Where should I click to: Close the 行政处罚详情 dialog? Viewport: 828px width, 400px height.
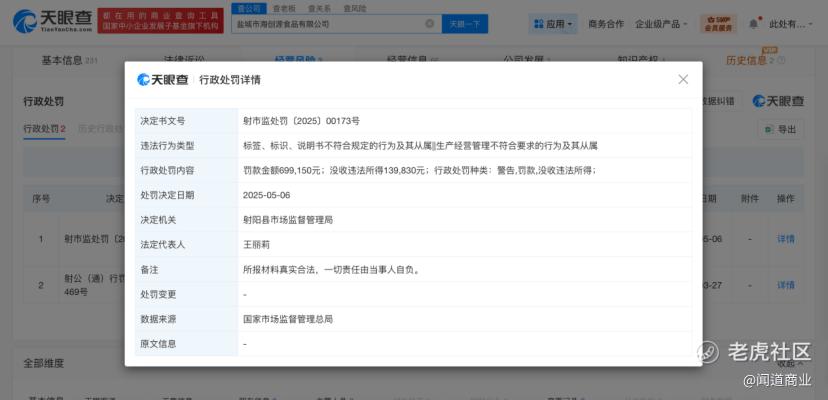(x=683, y=79)
